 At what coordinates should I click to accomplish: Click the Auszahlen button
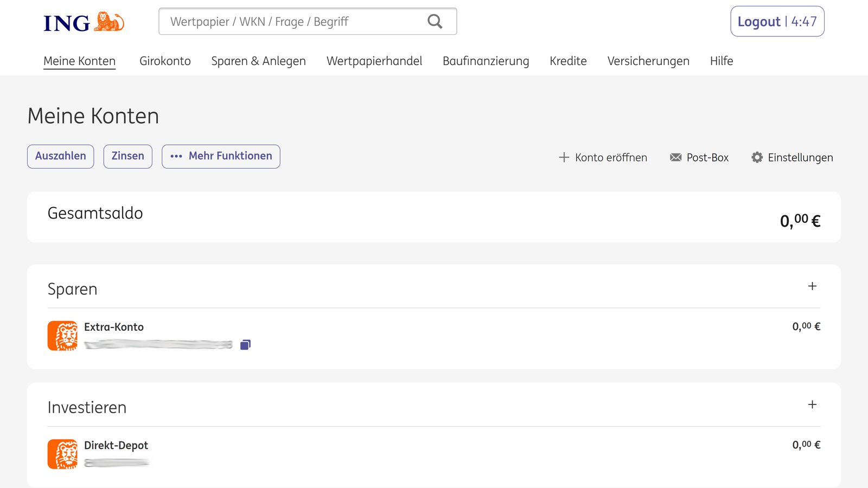tap(60, 156)
